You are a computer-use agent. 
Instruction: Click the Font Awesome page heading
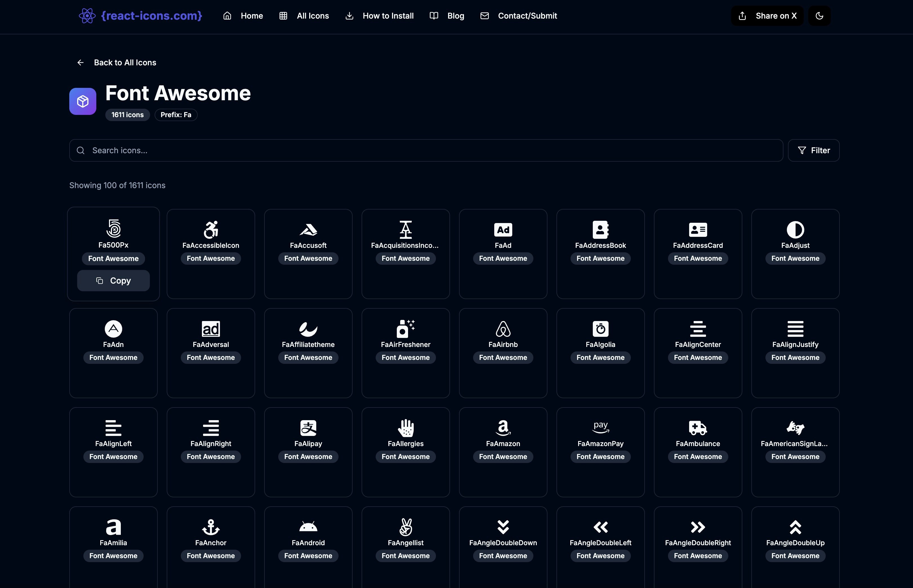[178, 93]
